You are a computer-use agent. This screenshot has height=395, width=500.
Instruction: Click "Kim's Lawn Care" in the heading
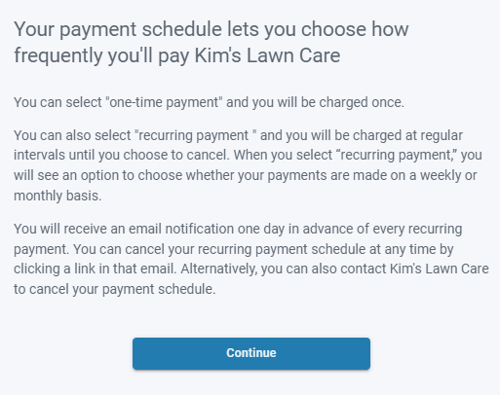[267, 55]
